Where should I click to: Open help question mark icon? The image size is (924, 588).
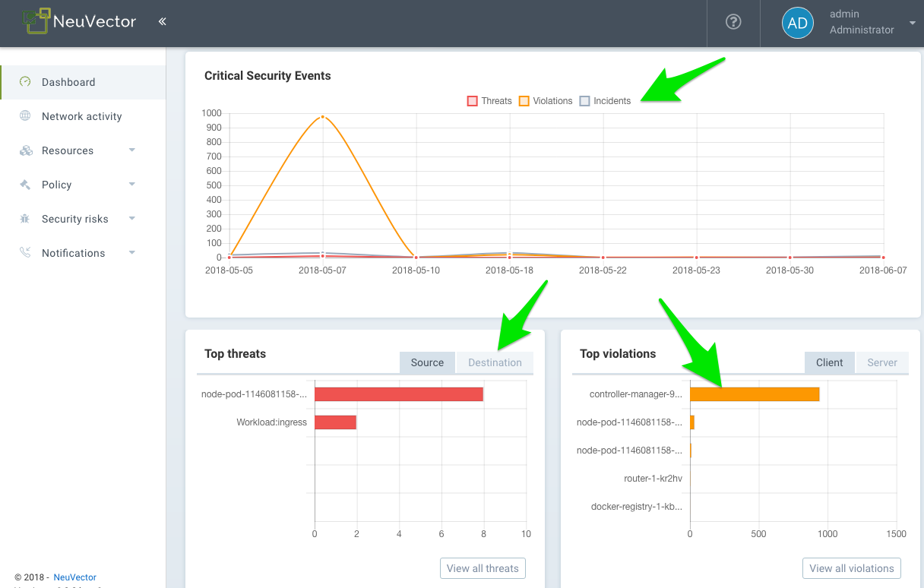733,22
